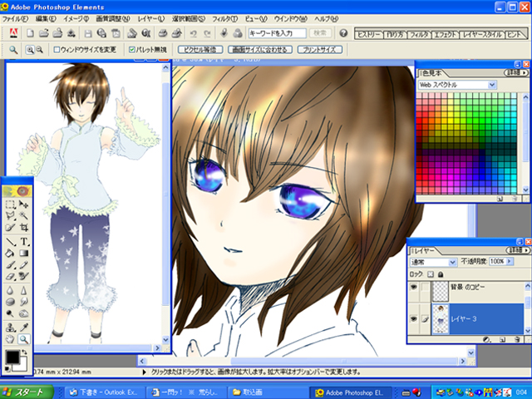Toggle the window size change checkbox
Image resolution: width=532 pixels, height=399 pixels.
57,50
